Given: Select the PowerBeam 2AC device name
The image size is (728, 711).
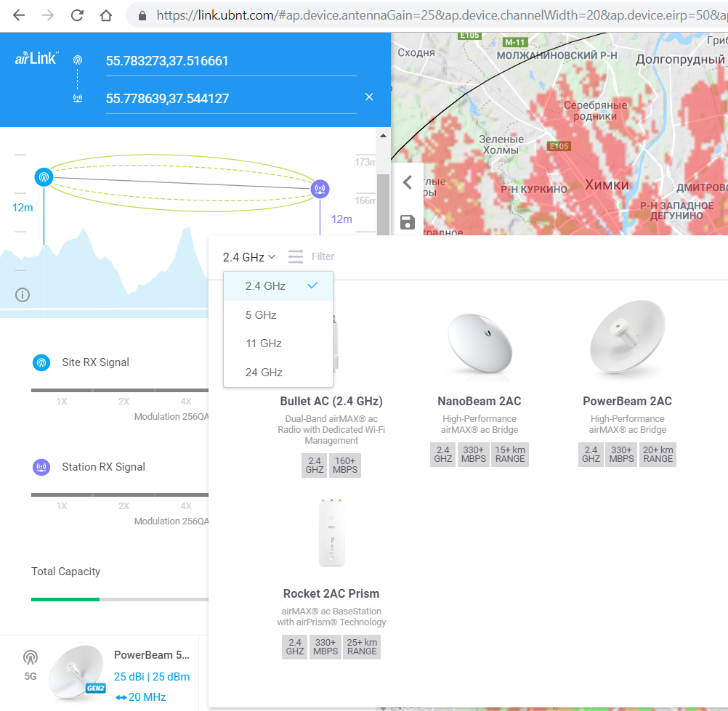Looking at the screenshot, I should [x=627, y=401].
